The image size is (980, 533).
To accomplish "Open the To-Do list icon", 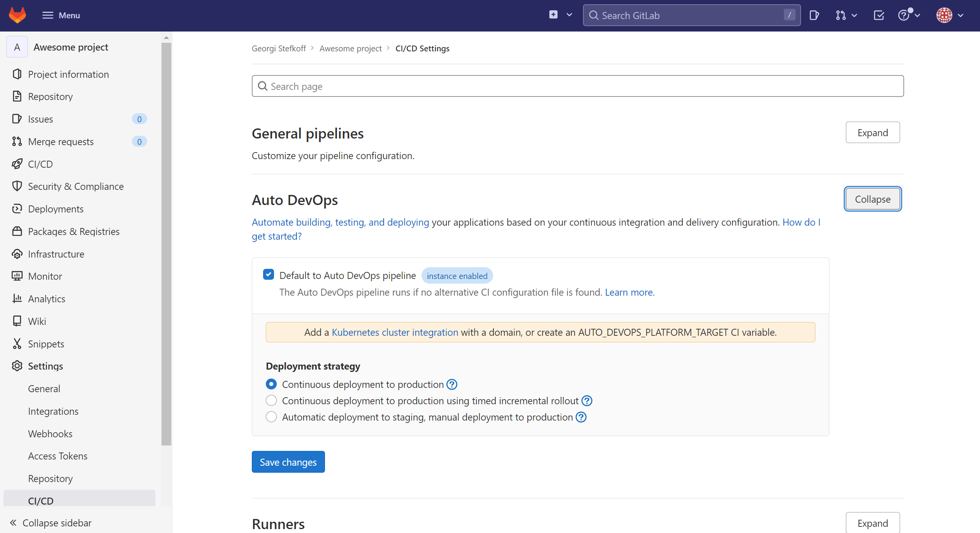I will point(879,15).
